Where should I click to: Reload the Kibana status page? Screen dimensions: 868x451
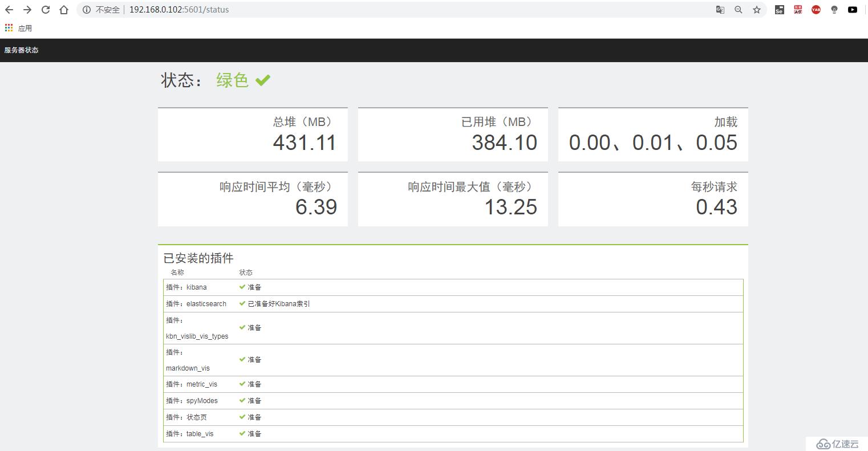coord(46,10)
